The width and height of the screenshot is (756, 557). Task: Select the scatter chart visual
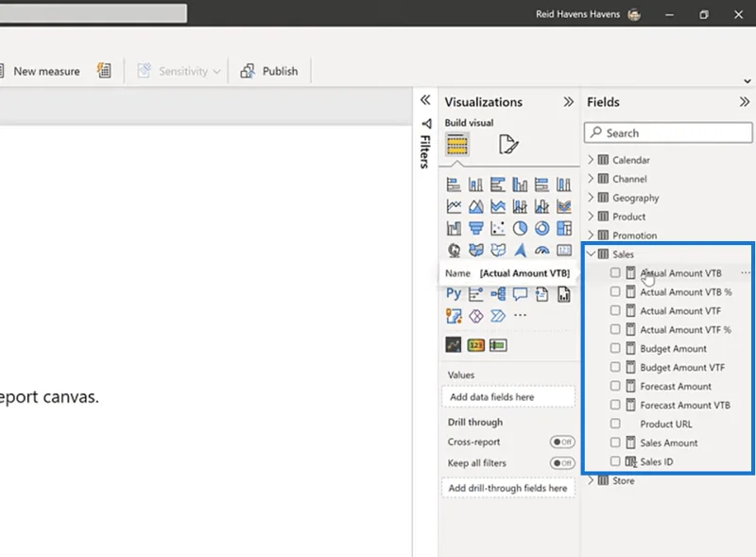498,228
